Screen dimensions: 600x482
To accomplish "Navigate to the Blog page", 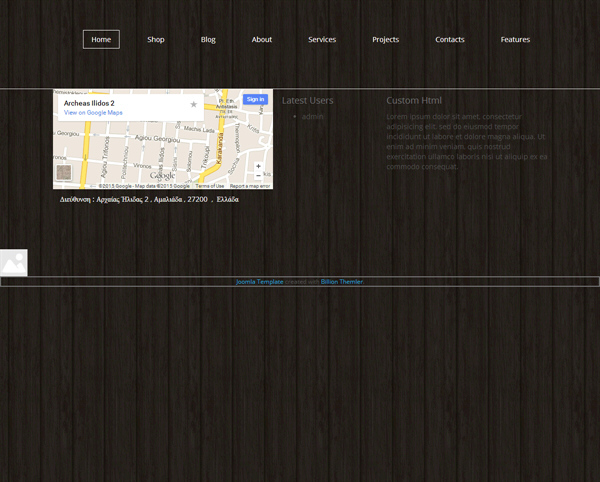I will point(208,40).
